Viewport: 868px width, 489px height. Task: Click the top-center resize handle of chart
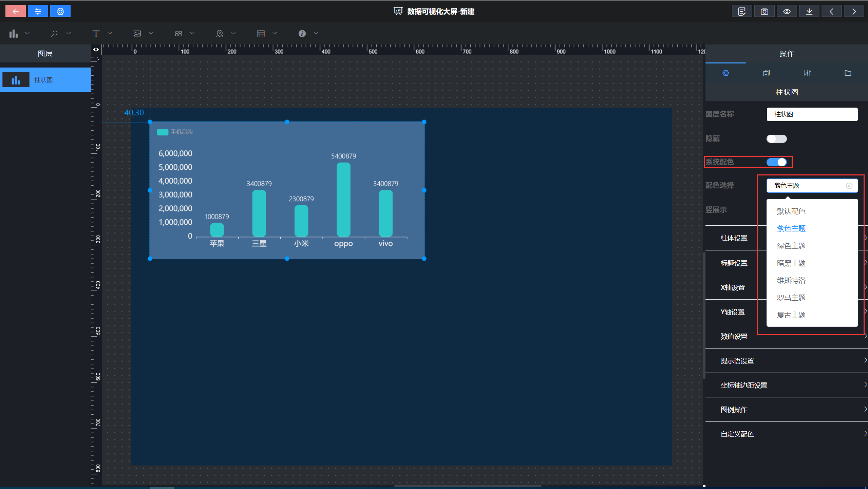(287, 122)
